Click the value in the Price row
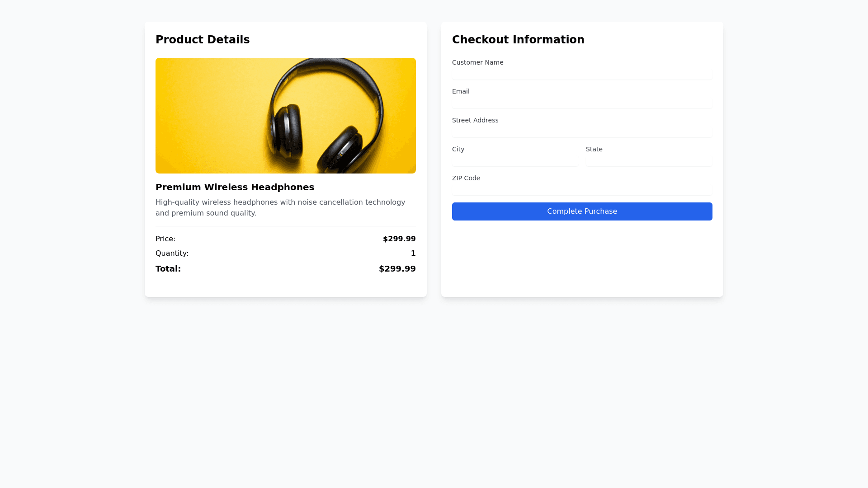Screen dimensions: 868x488 click(x=399, y=239)
